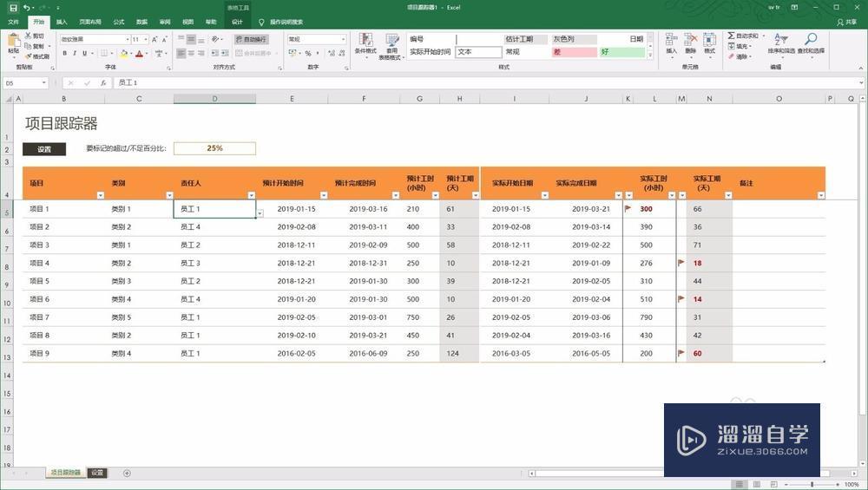Save the workbook from the quick access toolbar
The image size is (868, 490).
13,8
